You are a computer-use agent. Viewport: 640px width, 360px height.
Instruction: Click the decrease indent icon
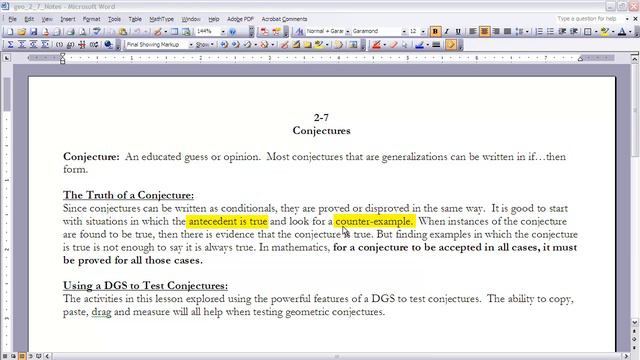[562, 31]
